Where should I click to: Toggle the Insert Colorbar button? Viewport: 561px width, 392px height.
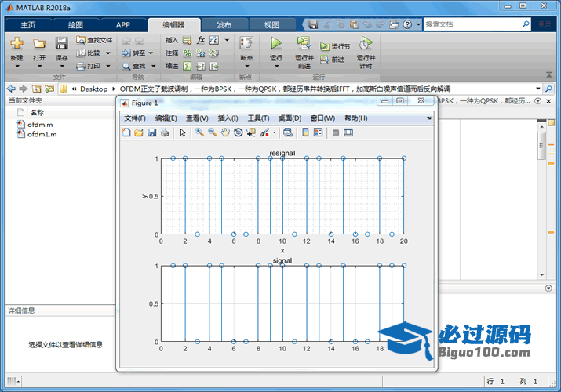point(305,132)
